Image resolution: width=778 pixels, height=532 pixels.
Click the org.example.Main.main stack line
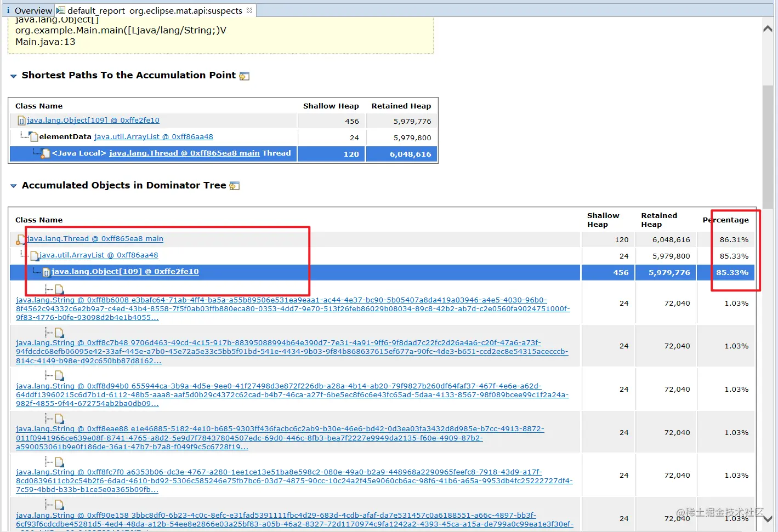coord(121,31)
